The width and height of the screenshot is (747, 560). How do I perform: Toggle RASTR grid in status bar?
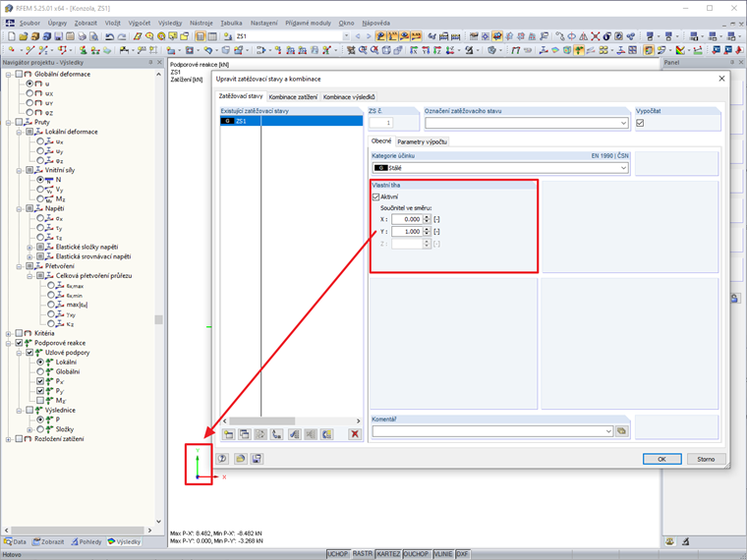coord(362,554)
